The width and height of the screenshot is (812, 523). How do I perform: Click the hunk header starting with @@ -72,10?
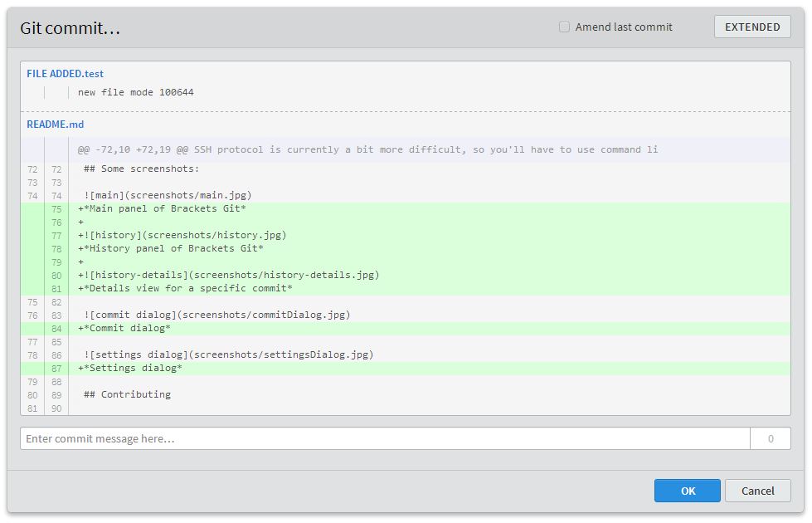coord(367,149)
